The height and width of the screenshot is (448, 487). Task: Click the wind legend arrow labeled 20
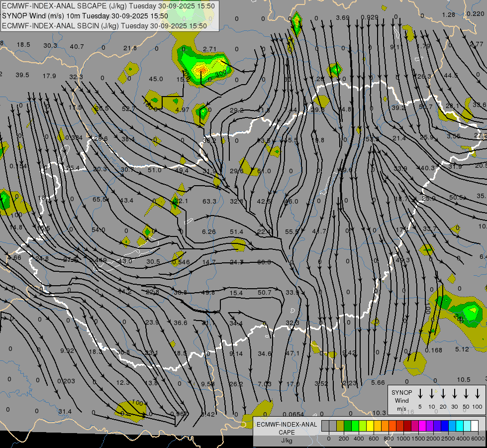[443, 393]
